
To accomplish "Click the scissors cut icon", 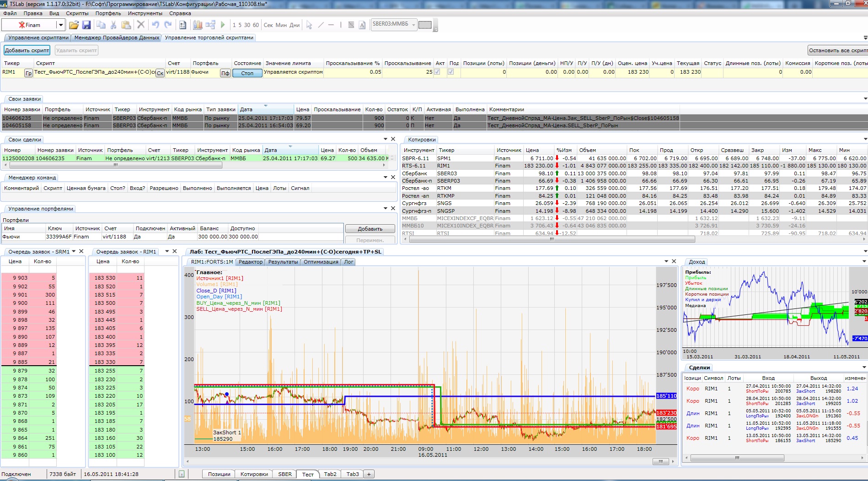I will coord(113,25).
